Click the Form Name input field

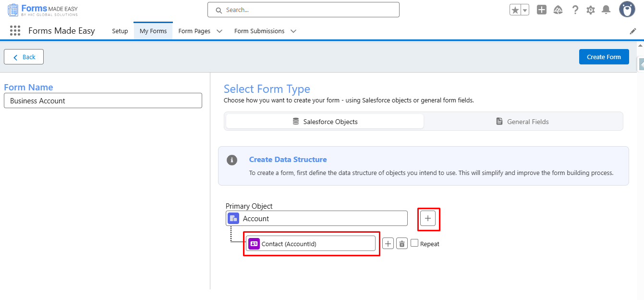[x=103, y=101]
